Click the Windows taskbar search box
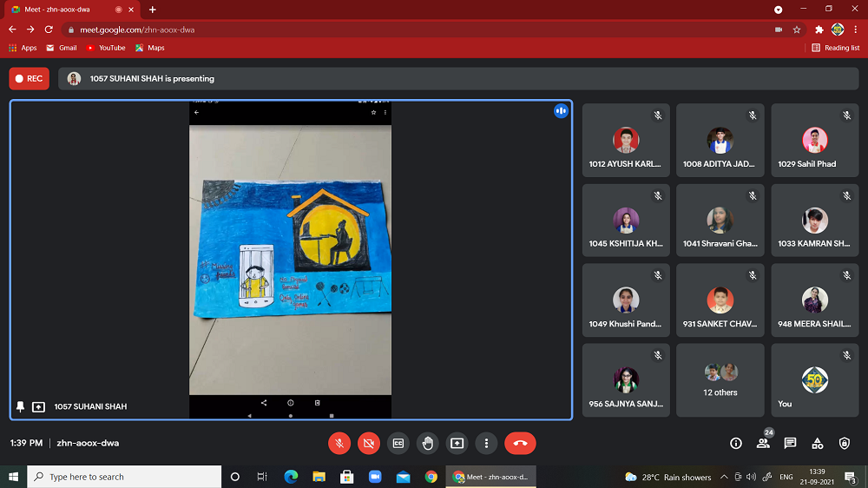868x488 pixels. (x=126, y=477)
